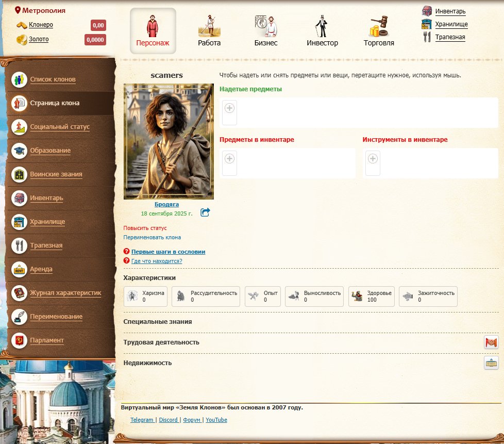Open Образование in the sidebar

(x=50, y=151)
